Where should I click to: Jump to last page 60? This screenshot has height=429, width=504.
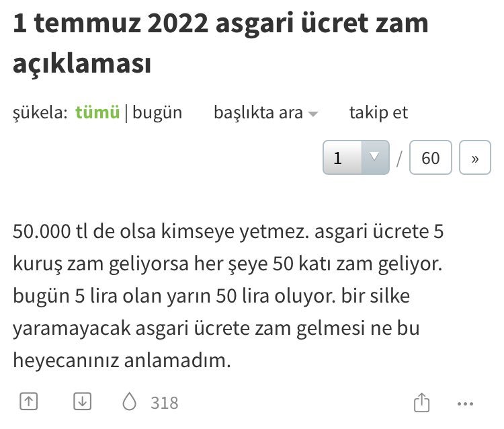point(430,158)
